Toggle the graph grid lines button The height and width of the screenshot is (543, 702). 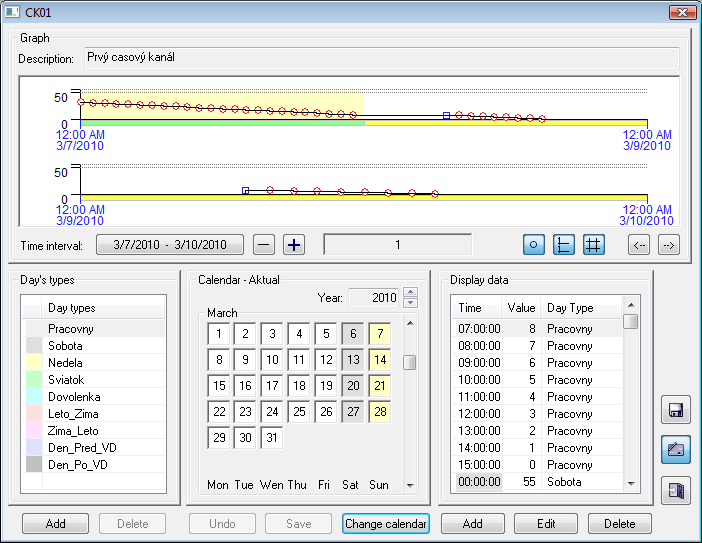[x=593, y=245]
